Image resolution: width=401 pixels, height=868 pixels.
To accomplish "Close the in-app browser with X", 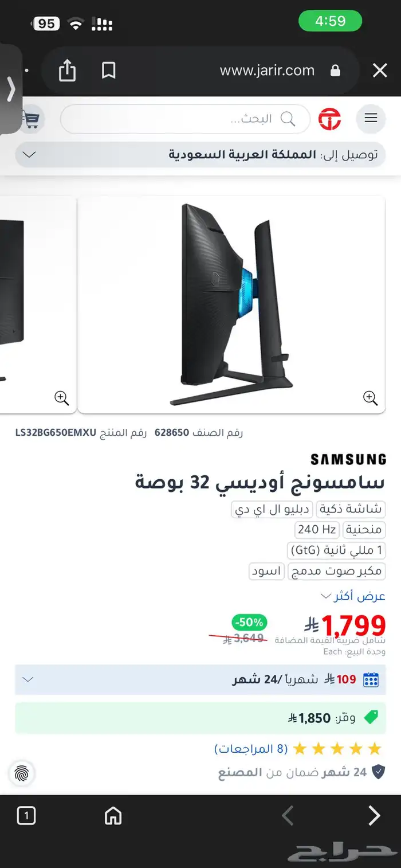I will coord(380,71).
